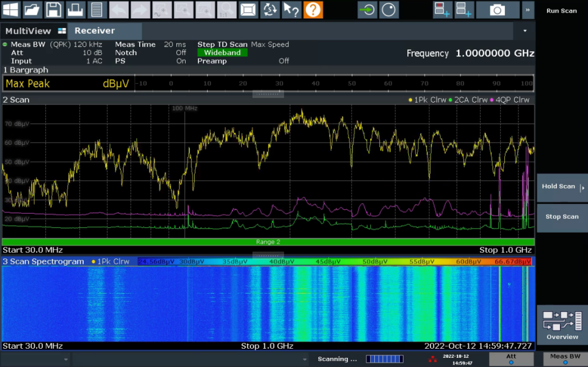Image resolution: width=588 pixels, height=367 pixels.
Task: Click the context help pointer icon
Action: [292, 9]
